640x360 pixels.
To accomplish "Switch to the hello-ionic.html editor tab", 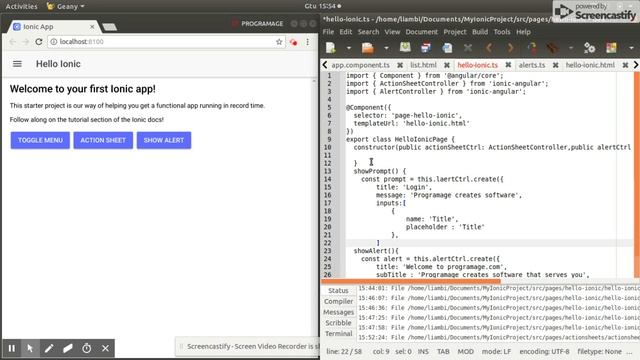I will pyautogui.click(x=590, y=65).
